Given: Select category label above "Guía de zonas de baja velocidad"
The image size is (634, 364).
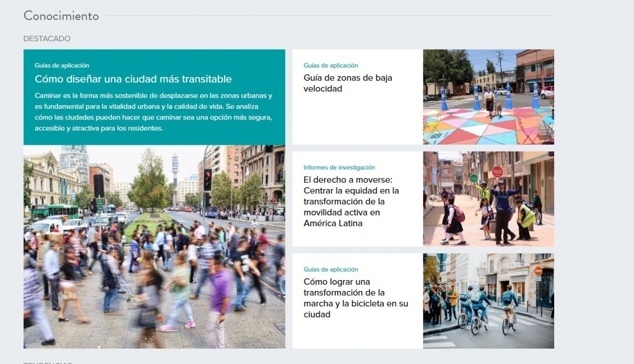Looking at the screenshot, I should point(330,66).
